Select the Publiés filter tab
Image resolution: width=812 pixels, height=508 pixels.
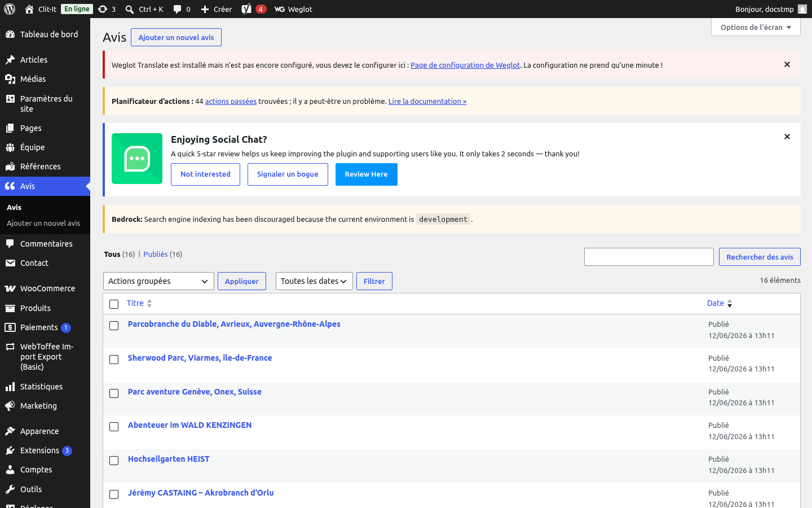click(x=156, y=254)
